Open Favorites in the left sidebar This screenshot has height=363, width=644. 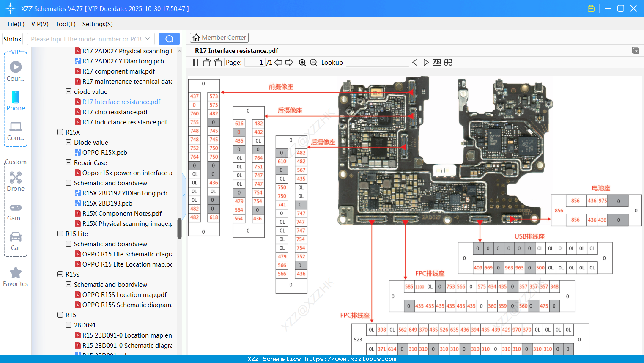tap(16, 277)
